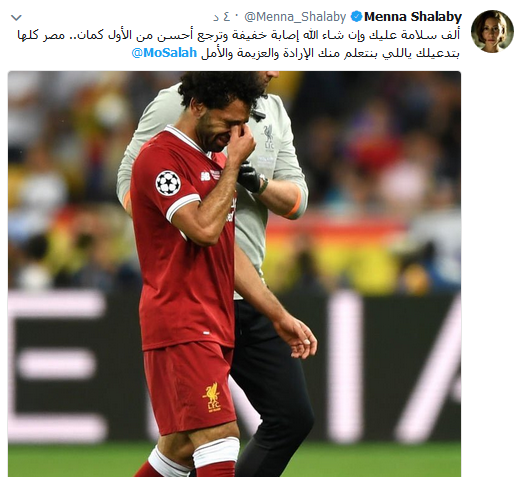Viewport: 523px width, 477px height.
Task: Click the first line of Arabic tweet text
Action: [239, 35]
